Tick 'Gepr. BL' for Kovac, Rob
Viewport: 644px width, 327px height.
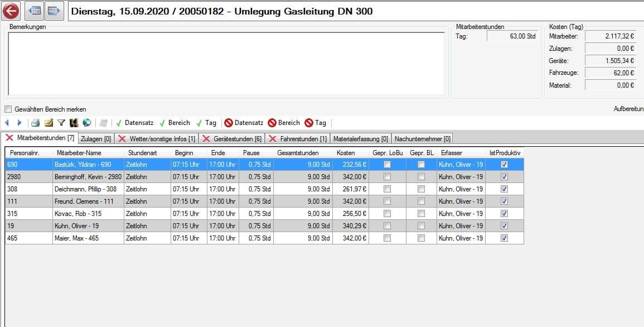coord(421,214)
